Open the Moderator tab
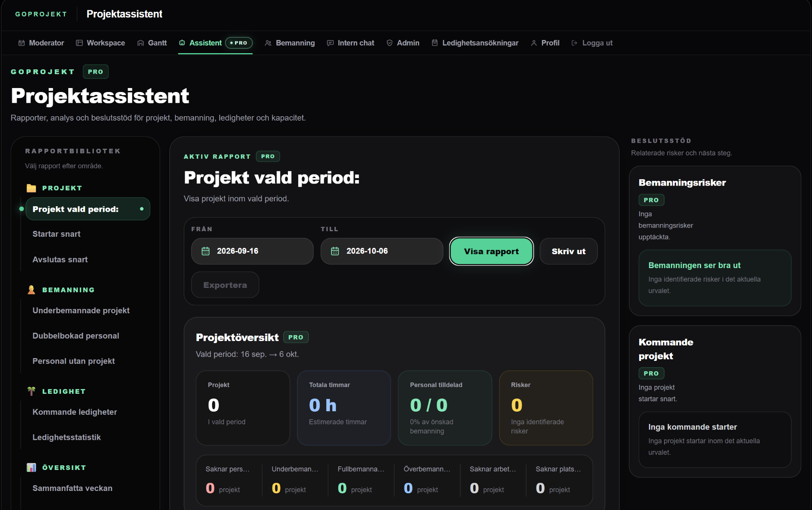The height and width of the screenshot is (510, 812). tap(41, 43)
